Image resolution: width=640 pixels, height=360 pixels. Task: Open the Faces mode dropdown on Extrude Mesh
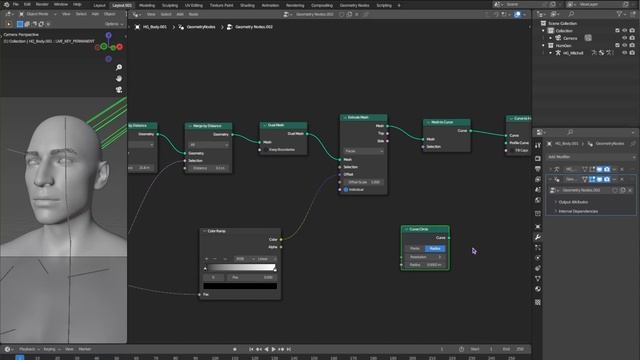coord(363,151)
